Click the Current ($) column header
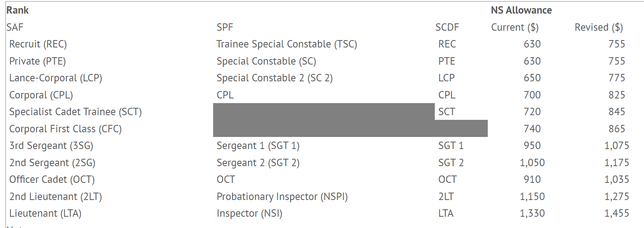 coord(515,27)
